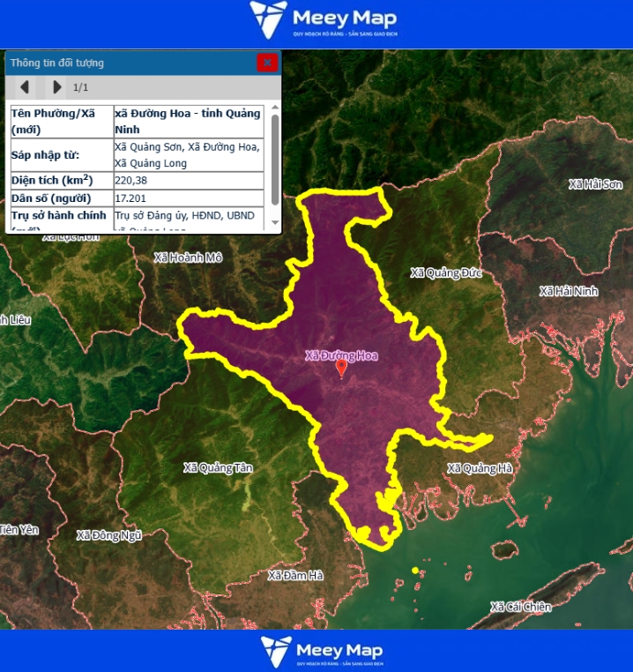Close the Thông tin đối tượng popup
Viewport: 633px width, 672px height.
[267, 63]
